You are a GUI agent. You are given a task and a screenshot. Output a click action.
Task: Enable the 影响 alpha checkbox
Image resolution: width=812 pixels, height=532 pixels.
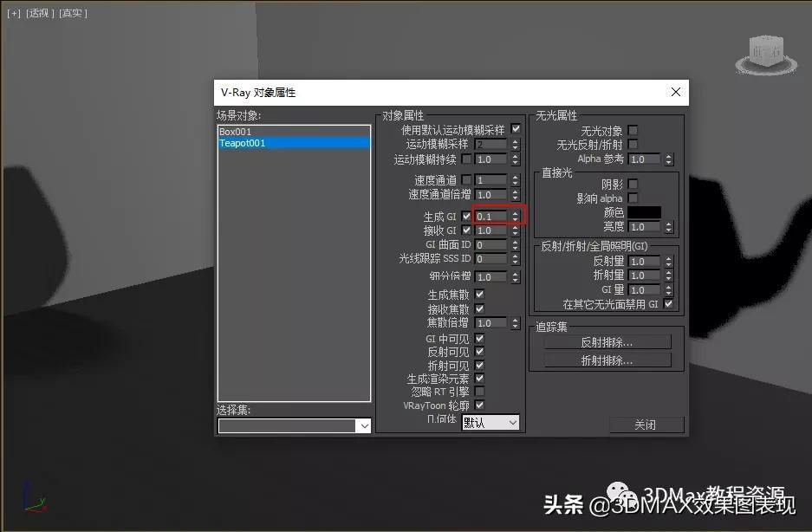633,198
